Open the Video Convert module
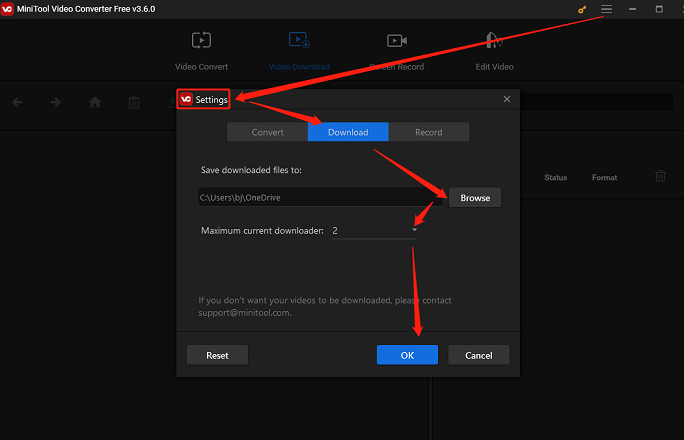This screenshot has height=440, width=684. (x=201, y=51)
